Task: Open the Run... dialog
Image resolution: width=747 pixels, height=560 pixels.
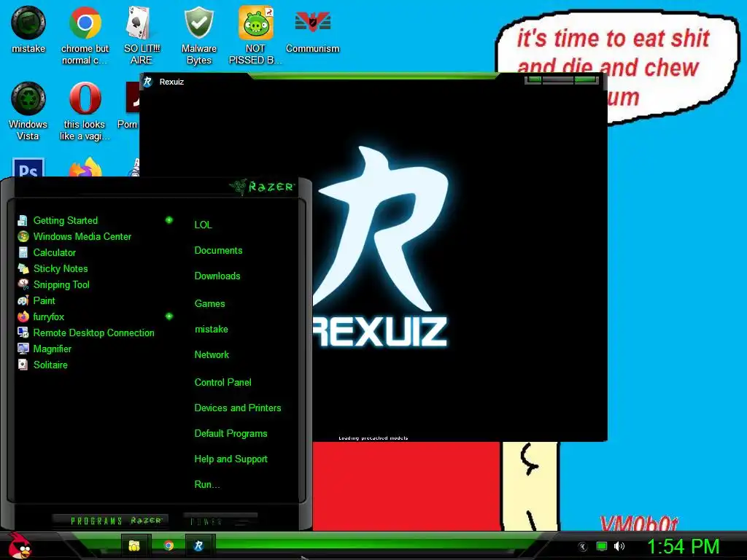Action: 206,485
